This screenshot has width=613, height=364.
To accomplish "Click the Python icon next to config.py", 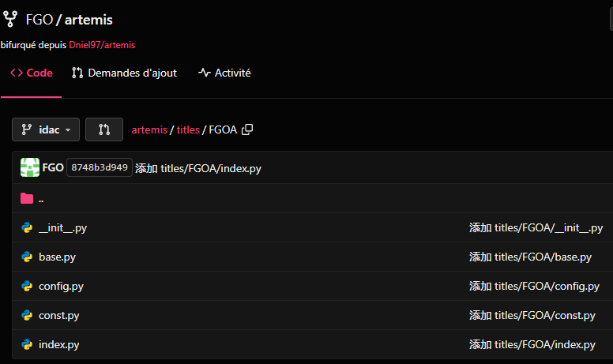I will click(27, 286).
